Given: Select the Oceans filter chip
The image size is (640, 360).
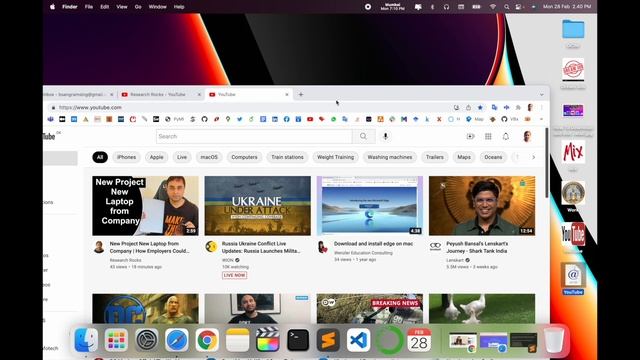Looking at the screenshot, I should 493,157.
